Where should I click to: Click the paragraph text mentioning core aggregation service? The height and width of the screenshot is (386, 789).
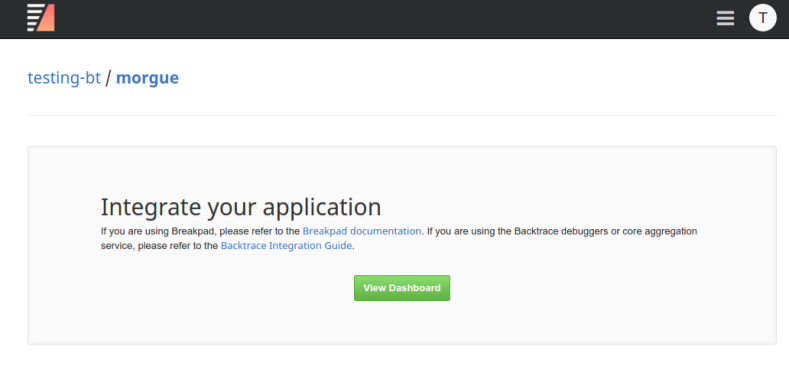coord(399,239)
